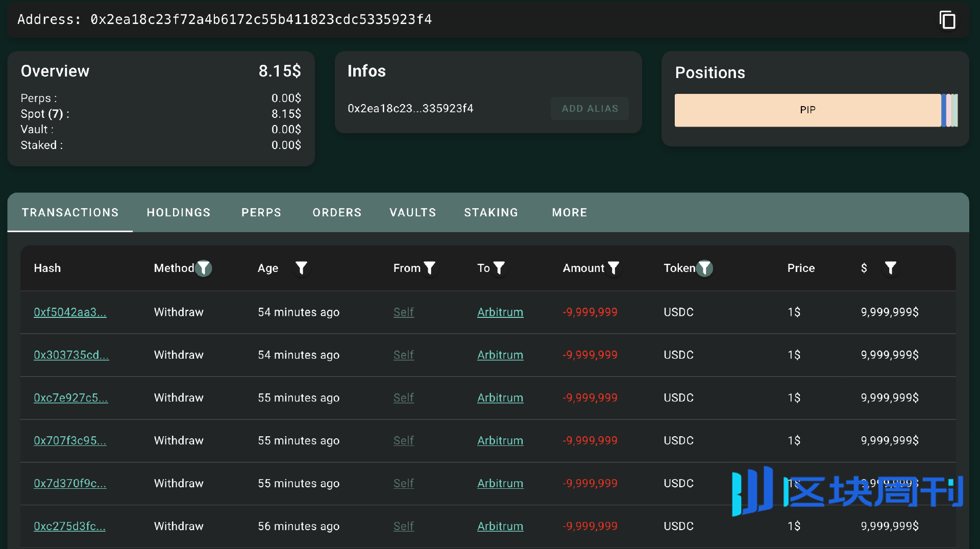Expand the More tab menu

pos(570,212)
